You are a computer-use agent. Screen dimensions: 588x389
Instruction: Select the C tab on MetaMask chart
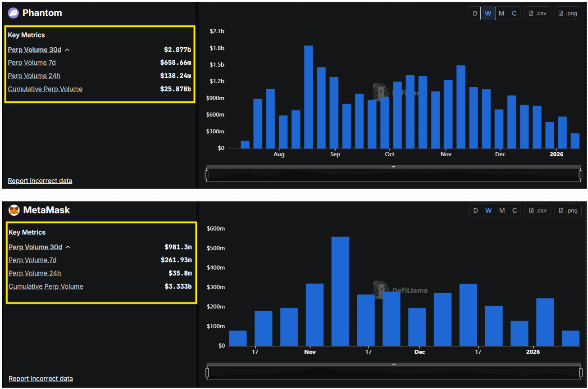click(x=514, y=210)
